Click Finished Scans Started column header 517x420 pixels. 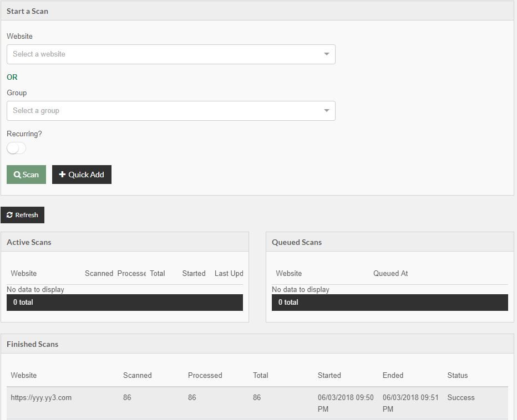[x=330, y=376]
